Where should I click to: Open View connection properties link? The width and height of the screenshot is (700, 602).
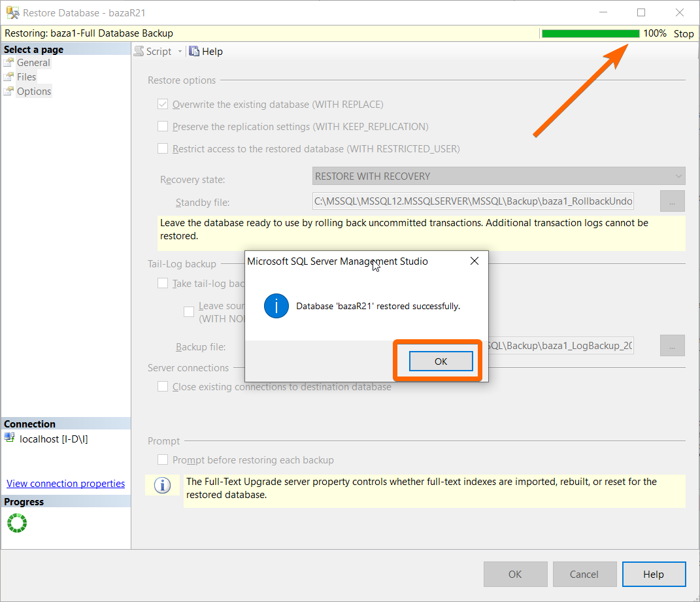(65, 483)
